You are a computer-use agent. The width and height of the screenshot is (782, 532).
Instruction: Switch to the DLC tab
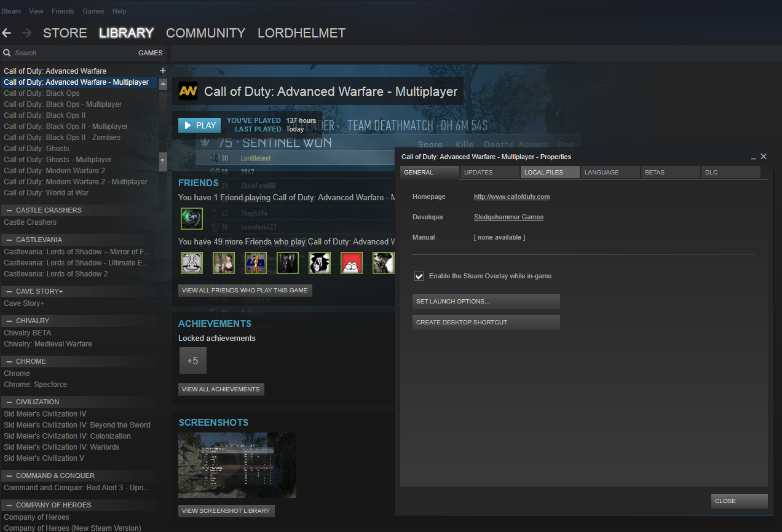pyautogui.click(x=731, y=173)
